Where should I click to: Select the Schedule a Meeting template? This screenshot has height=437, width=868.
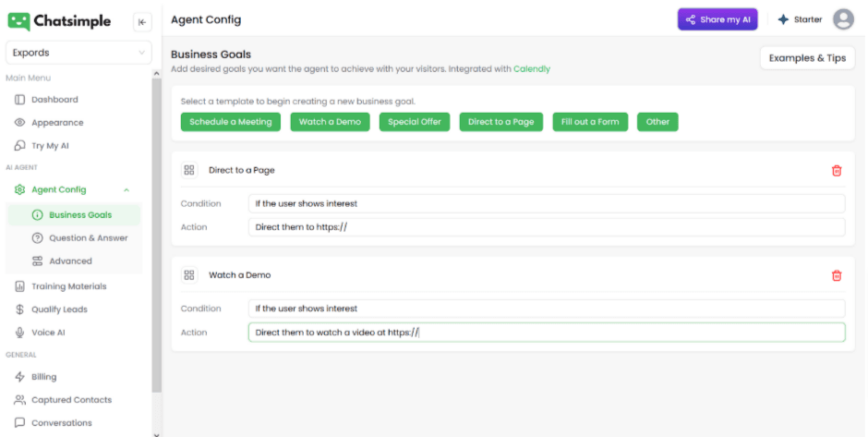coord(231,122)
